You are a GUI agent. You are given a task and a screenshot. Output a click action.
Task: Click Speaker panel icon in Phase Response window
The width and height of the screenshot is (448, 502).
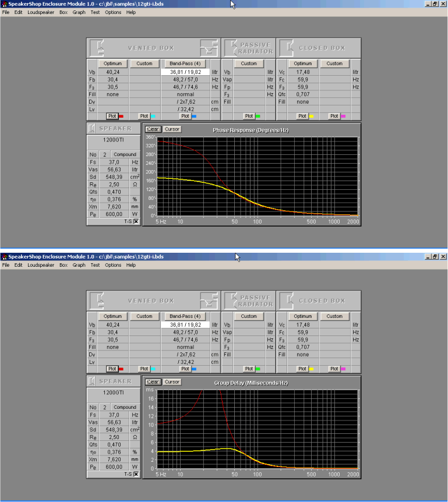coord(92,128)
